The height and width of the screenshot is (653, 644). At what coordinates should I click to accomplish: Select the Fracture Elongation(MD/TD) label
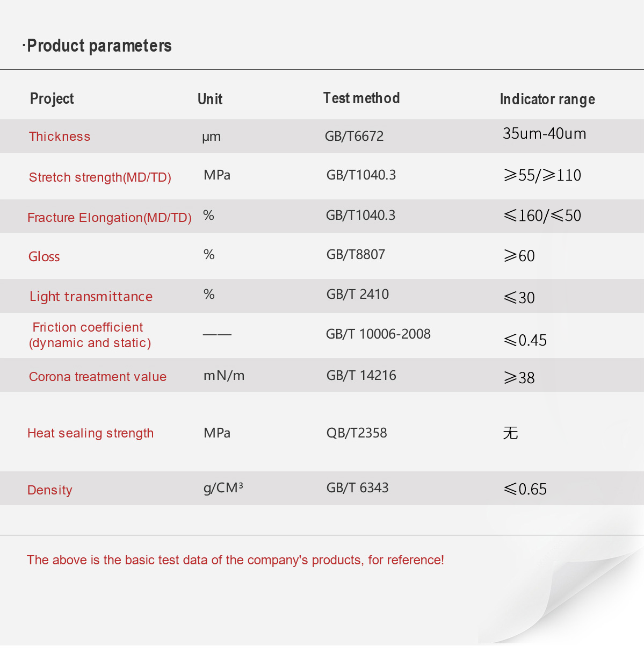[x=110, y=218]
